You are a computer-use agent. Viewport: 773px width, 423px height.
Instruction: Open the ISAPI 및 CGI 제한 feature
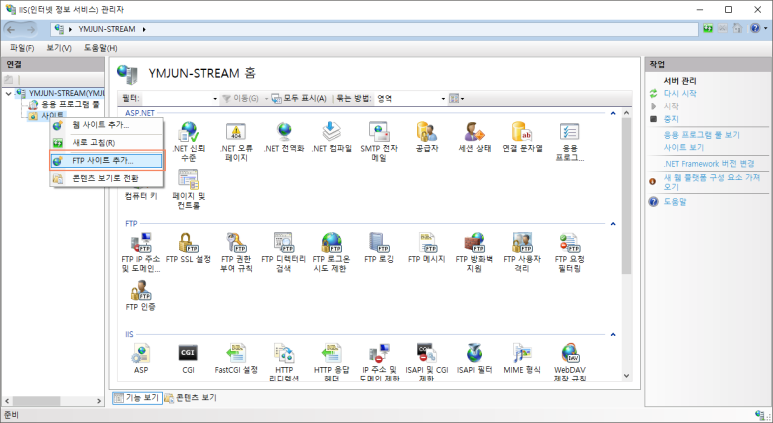click(x=427, y=362)
